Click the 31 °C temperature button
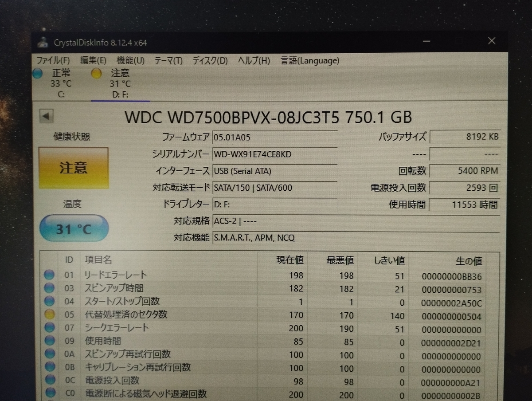This screenshot has height=401, width=532. [74, 228]
